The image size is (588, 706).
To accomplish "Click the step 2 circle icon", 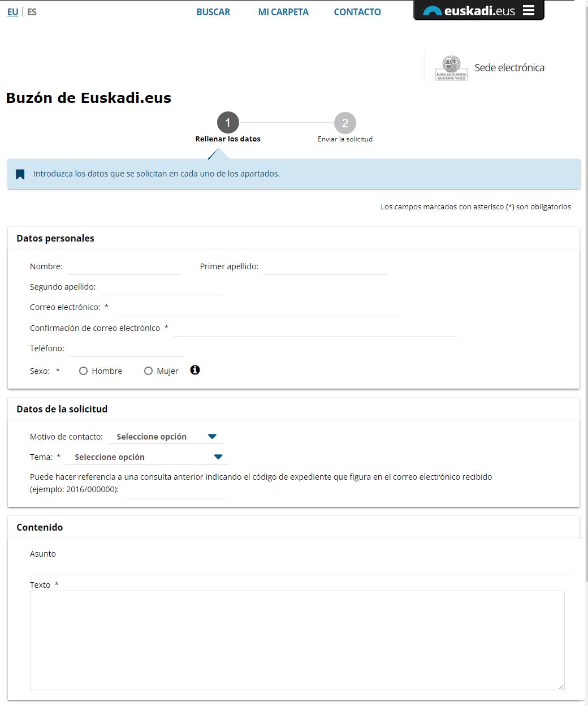I will click(345, 123).
